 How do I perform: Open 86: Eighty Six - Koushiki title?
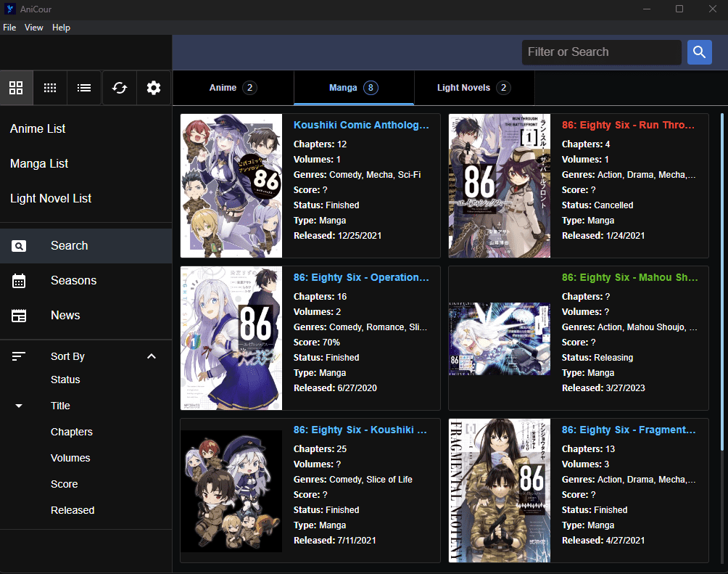click(360, 430)
